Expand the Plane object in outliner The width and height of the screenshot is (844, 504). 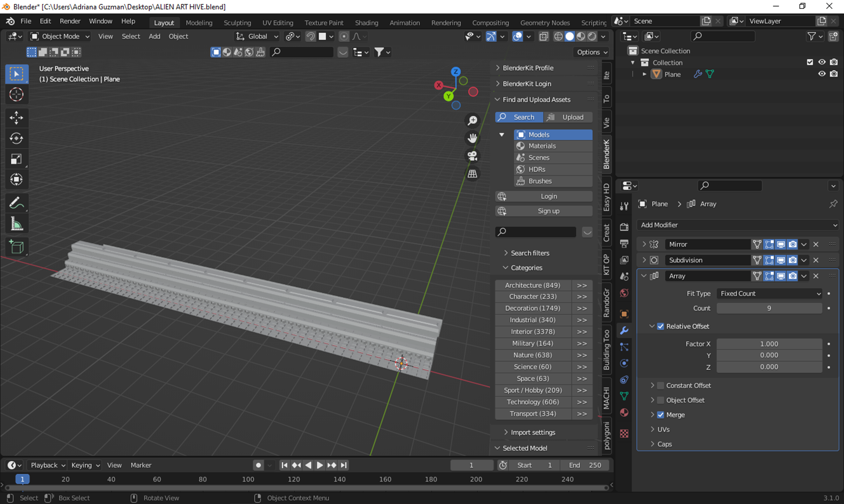click(644, 74)
